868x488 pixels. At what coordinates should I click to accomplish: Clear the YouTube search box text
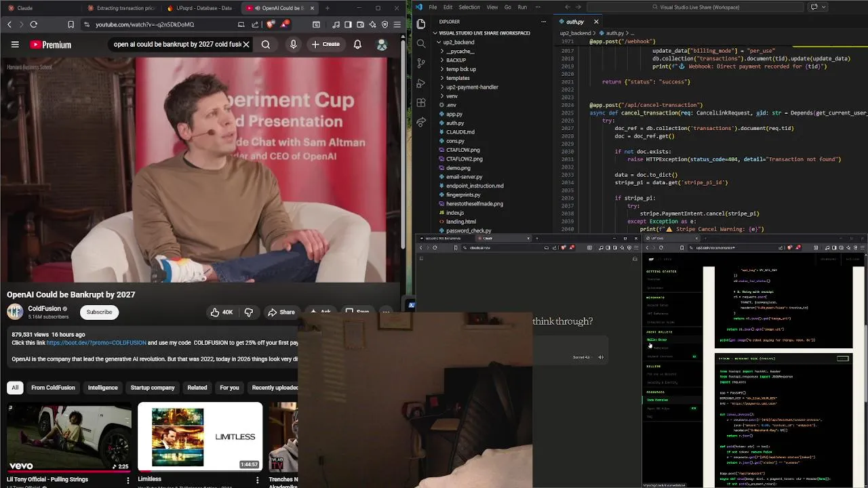click(246, 45)
